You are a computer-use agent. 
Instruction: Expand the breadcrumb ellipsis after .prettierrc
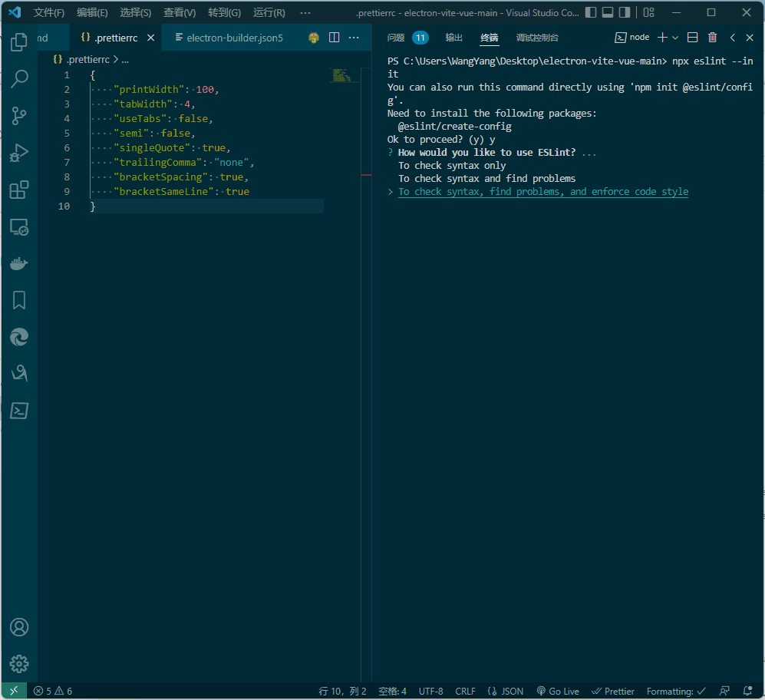[125, 60]
